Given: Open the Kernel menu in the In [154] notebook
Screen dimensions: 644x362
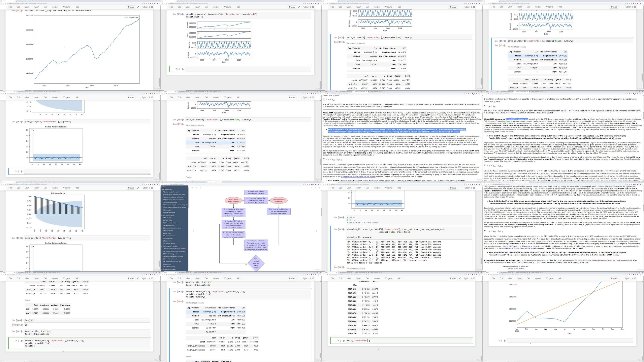Looking at the screenshot, I should 216,7.
